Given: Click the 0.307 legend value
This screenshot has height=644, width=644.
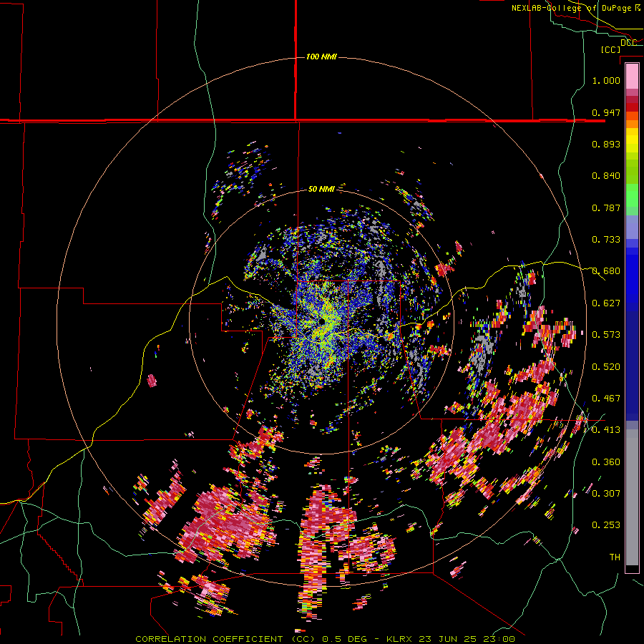Looking at the screenshot, I should pos(606,494).
